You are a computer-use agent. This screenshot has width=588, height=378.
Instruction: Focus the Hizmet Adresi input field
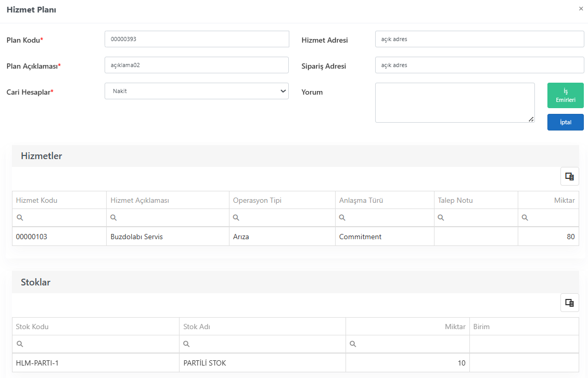pyautogui.click(x=480, y=39)
